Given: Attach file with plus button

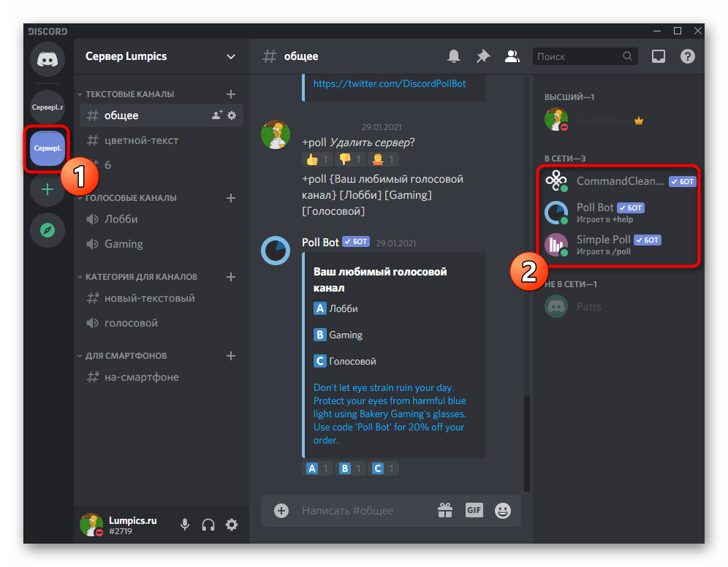Looking at the screenshot, I should coord(281,511).
